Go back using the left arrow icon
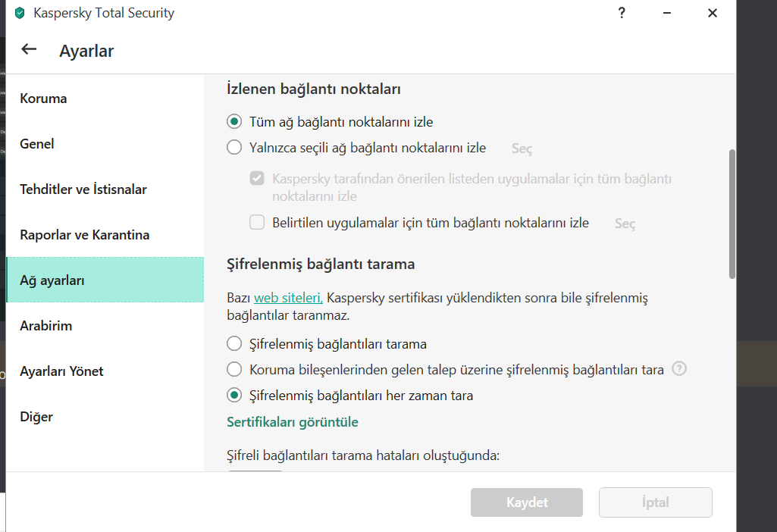Screen dimensions: 777x532 pos(29,49)
